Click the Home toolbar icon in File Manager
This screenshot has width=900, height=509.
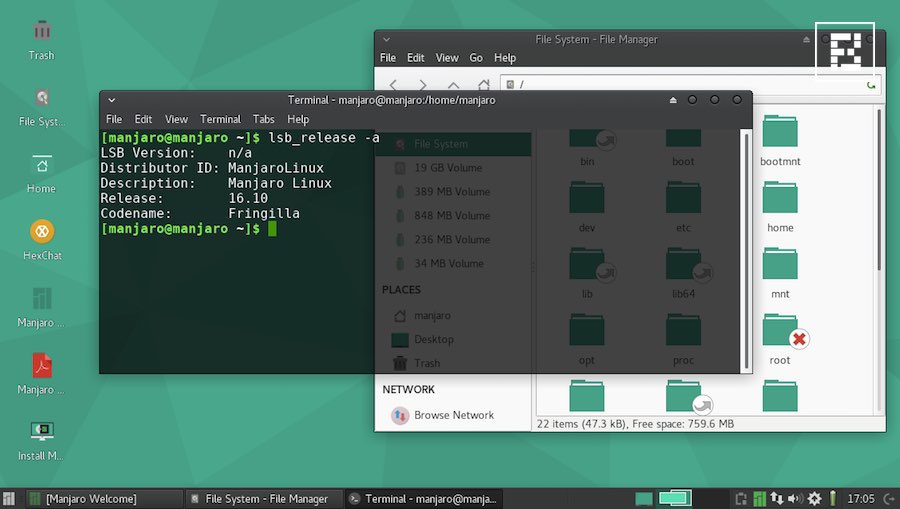[484, 86]
